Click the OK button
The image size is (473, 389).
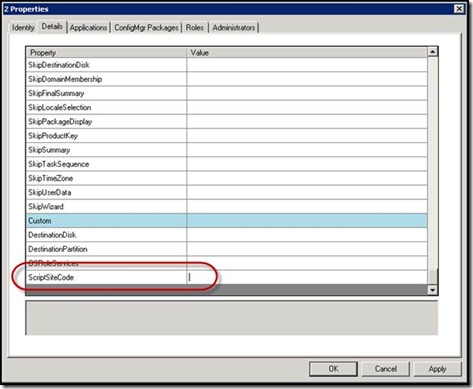(333, 369)
